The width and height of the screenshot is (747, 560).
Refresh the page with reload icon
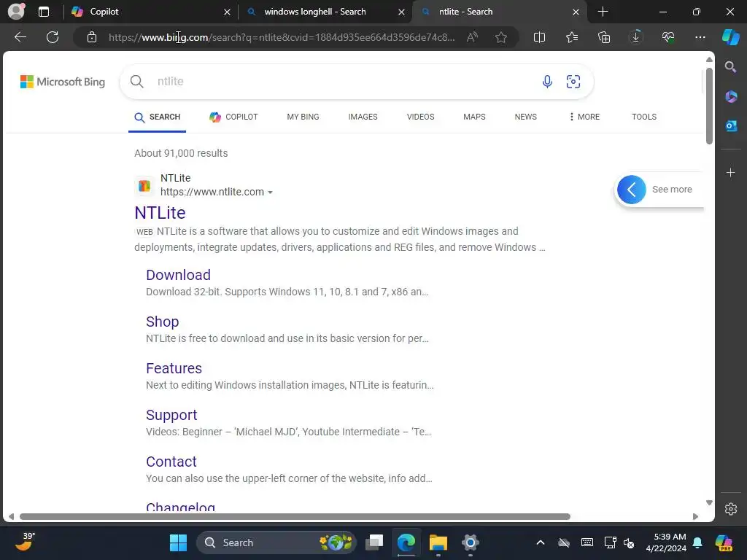(x=53, y=37)
